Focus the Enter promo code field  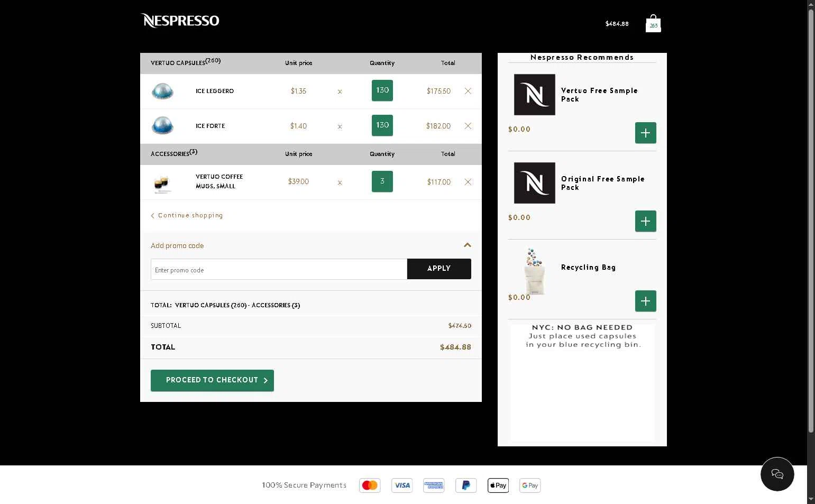coord(279,269)
